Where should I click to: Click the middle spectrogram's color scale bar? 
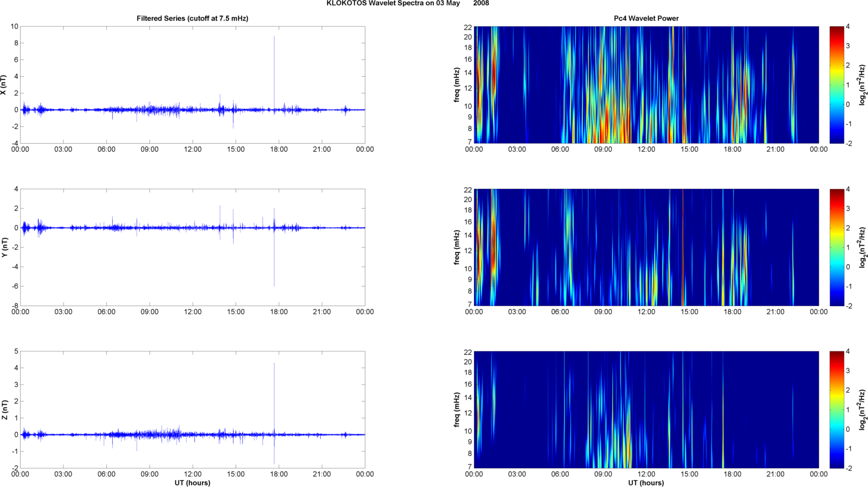pyautogui.click(x=837, y=247)
